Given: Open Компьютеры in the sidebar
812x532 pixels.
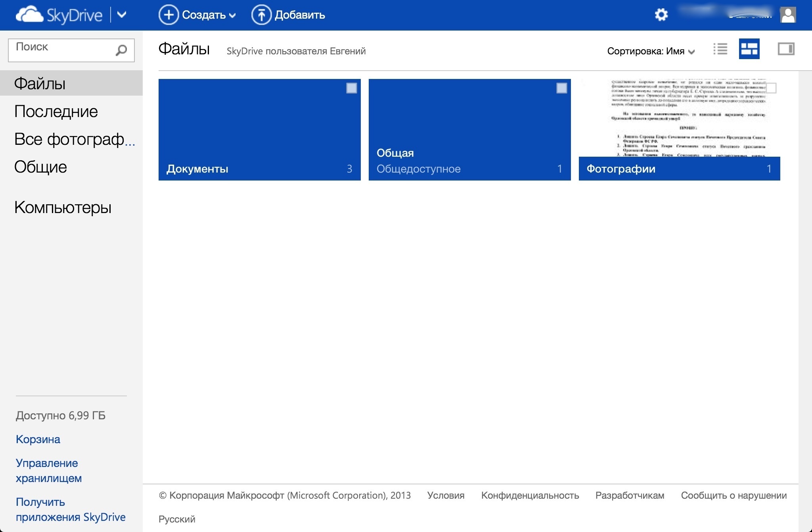Looking at the screenshot, I should point(63,207).
